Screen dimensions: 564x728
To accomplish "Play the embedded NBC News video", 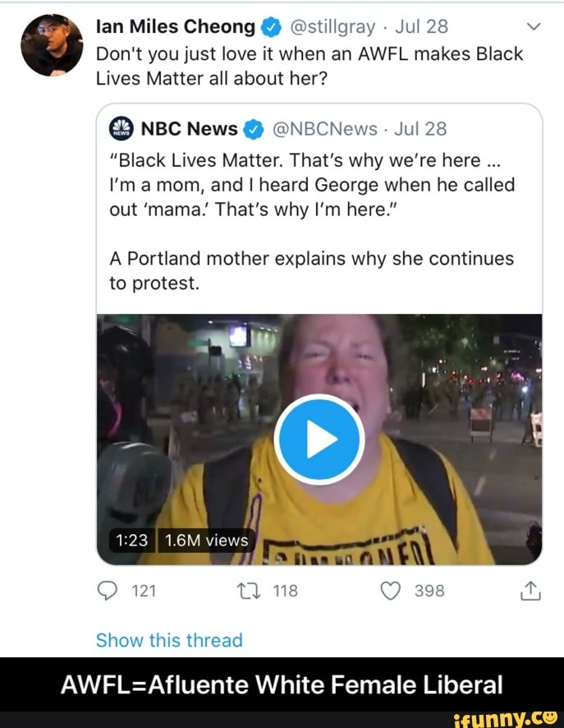I will pos(319,439).
